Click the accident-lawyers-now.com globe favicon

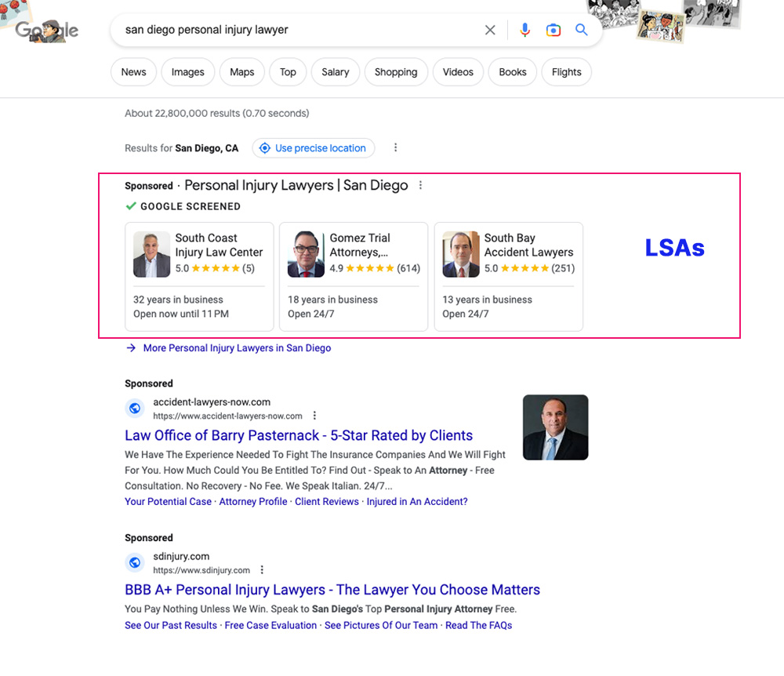[135, 409]
